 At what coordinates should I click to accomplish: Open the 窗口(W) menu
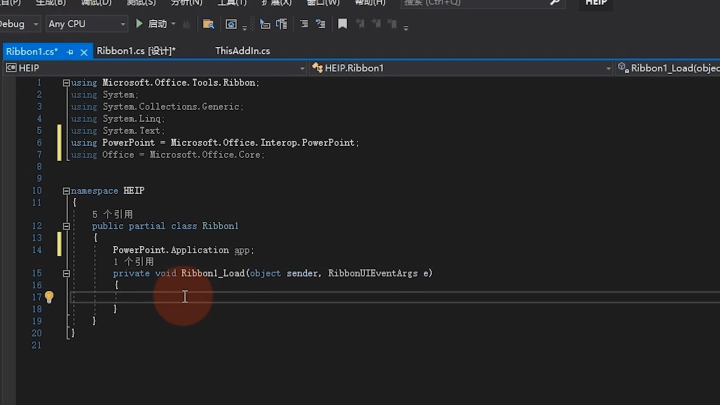click(323, 3)
